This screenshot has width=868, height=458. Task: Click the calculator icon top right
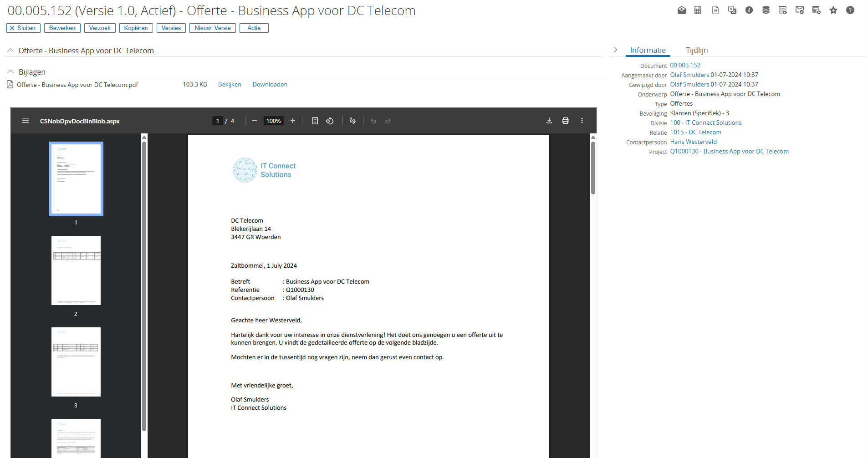point(698,10)
